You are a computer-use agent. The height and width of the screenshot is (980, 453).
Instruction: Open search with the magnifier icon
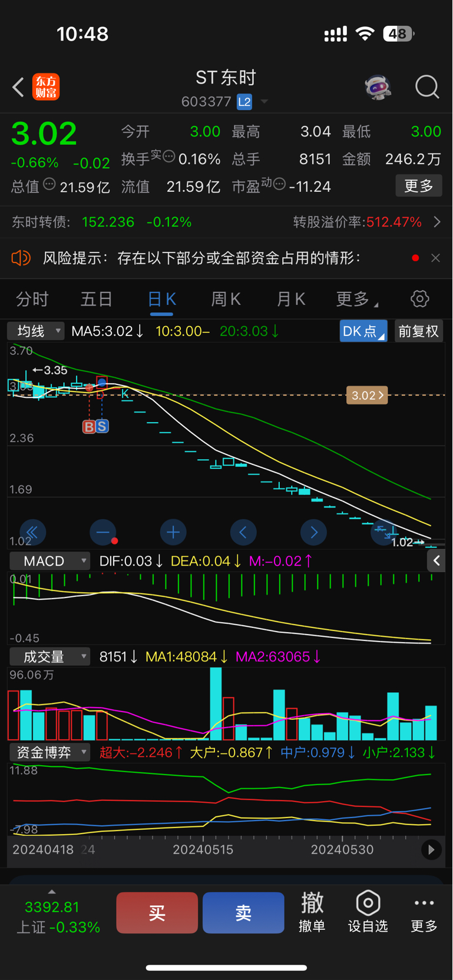point(427,87)
